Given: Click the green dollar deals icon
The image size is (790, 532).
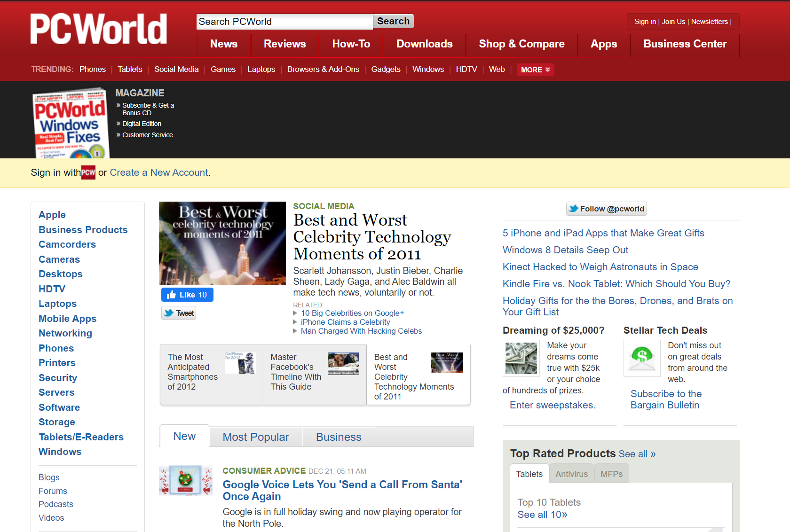Looking at the screenshot, I should 642,358.
